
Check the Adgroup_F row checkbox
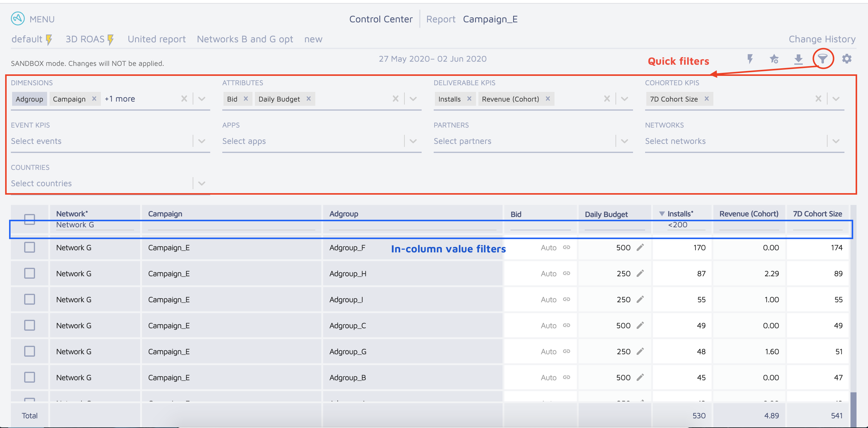pyautogui.click(x=30, y=247)
